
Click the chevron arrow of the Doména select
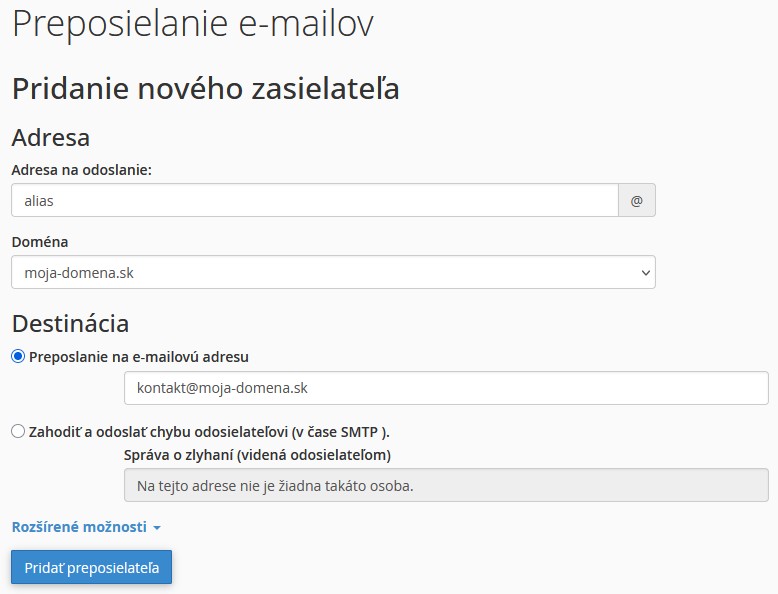click(x=643, y=272)
